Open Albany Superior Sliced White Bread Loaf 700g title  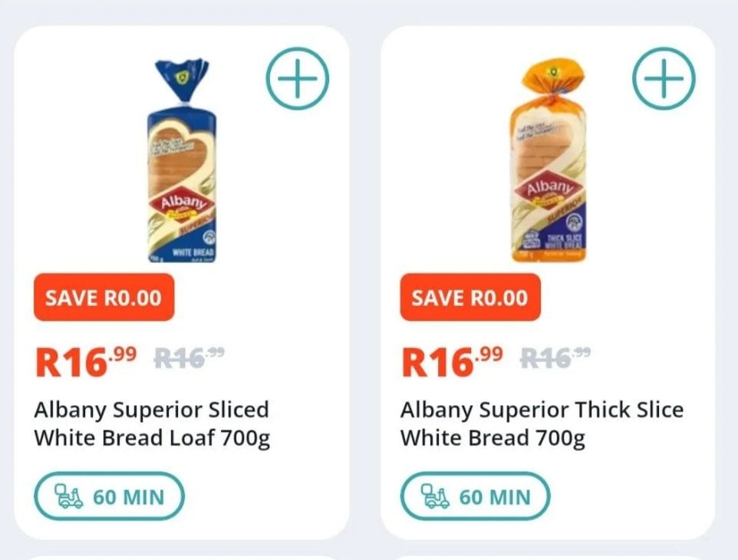tap(152, 423)
